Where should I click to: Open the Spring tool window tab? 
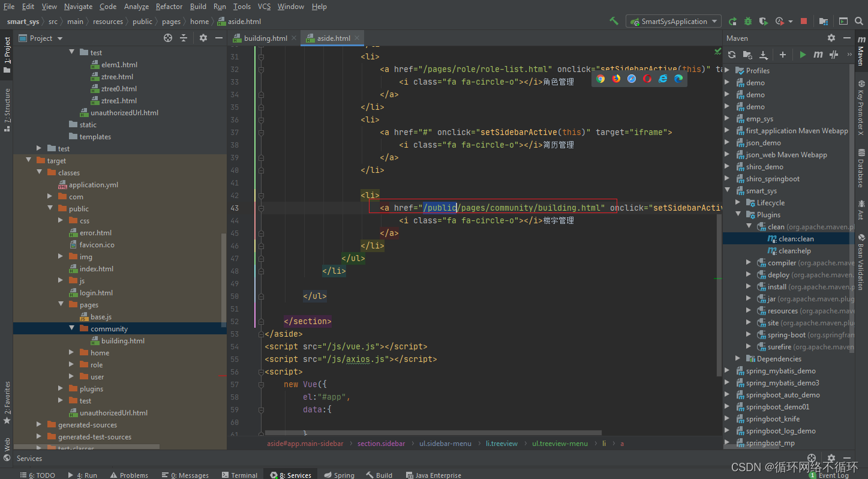(x=339, y=475)
